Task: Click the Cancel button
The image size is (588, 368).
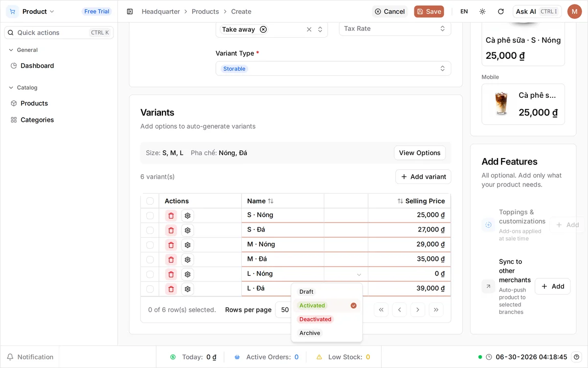Action: pyautogui.click(x=389, y=11)
